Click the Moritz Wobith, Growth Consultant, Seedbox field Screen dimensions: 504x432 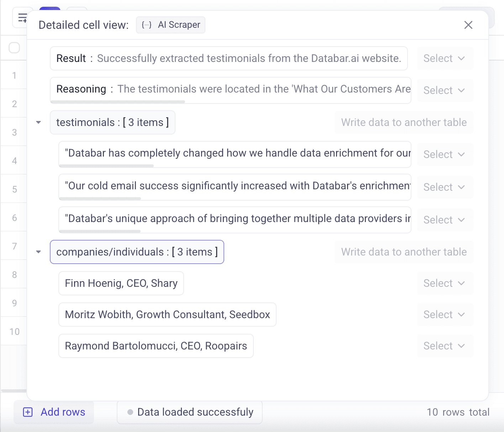(x=167, y=315)
